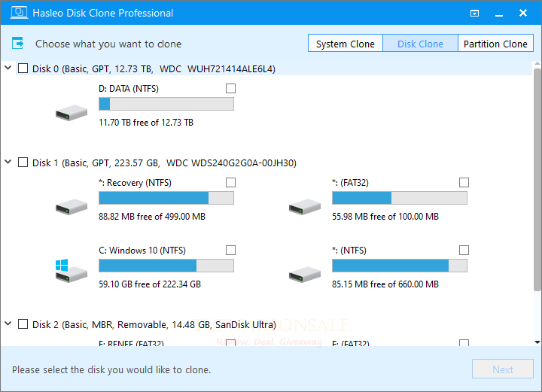Click the Recovery partition usage bar
The width and height of the screenshot is (542, 392).
coord(166,198)
